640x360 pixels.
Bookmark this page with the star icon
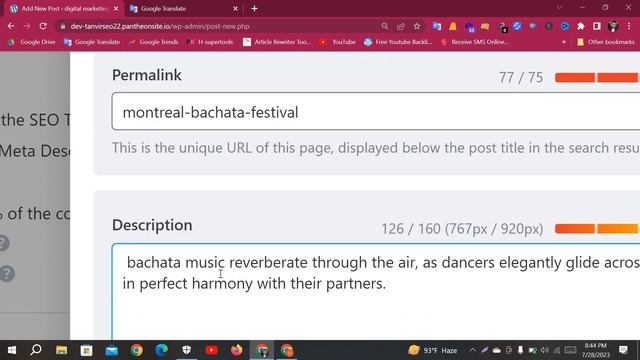(417, 26)
